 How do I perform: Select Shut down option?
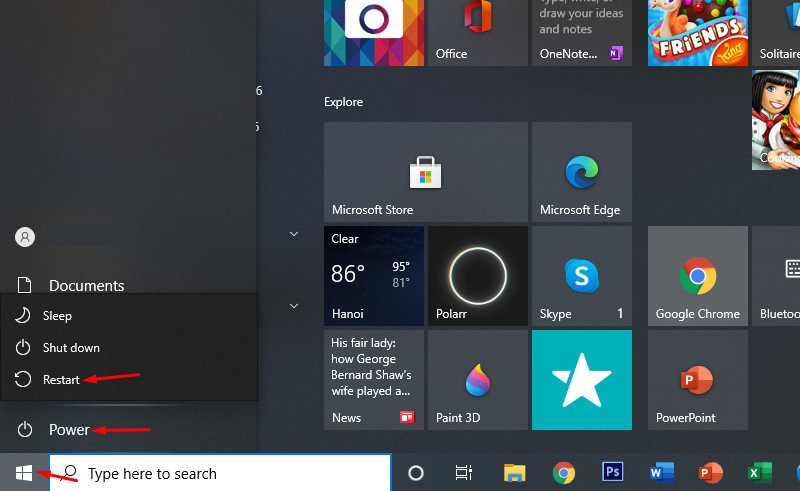pos(70,348)
